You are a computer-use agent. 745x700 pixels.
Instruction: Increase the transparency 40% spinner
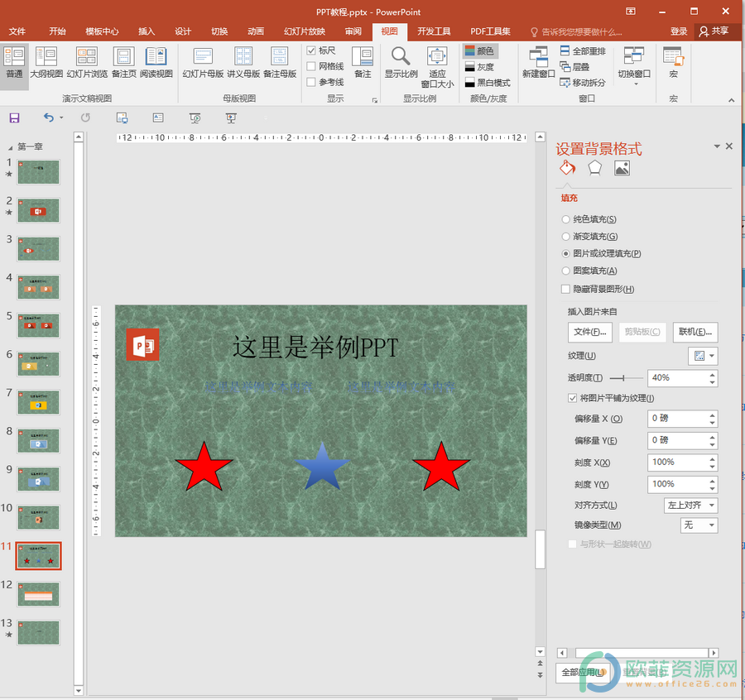[x=712, y=375]
